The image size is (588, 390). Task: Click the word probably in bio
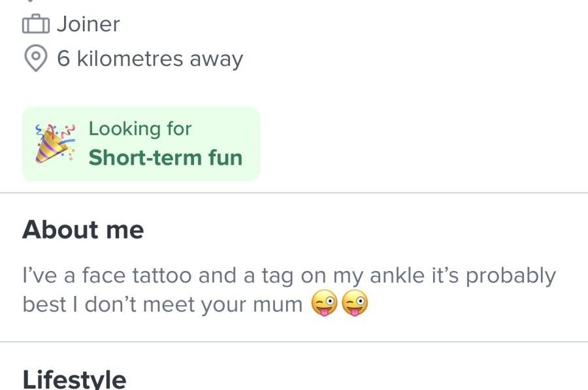[511, 276]
